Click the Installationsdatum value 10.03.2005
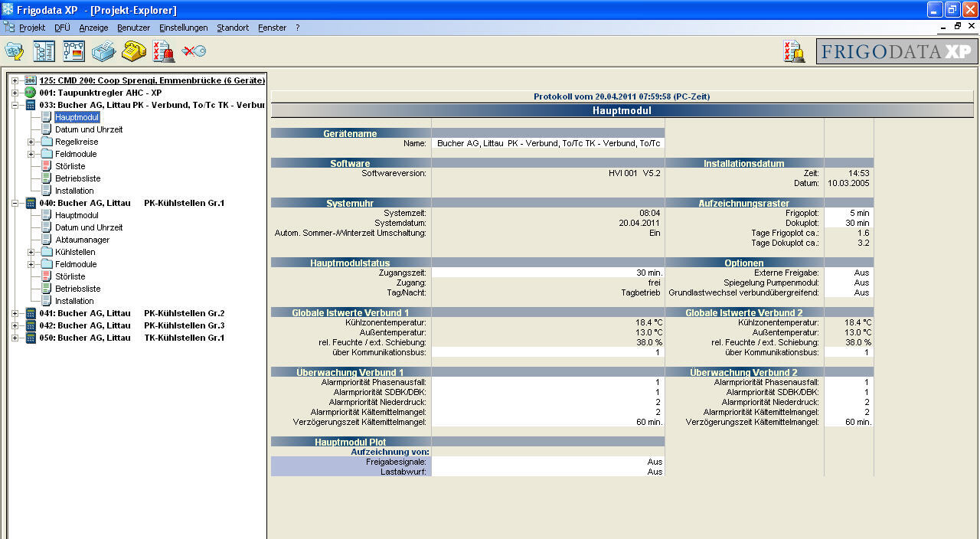Screen dimensions: 980x539 pos(848,183)
